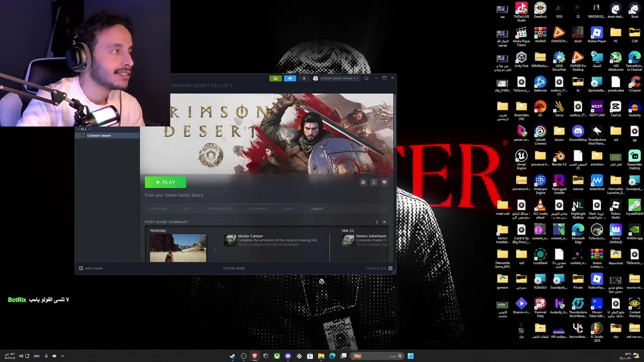Open the Novice Adventurer achievement
Screen dimensions: 644x362
point(366,240)
